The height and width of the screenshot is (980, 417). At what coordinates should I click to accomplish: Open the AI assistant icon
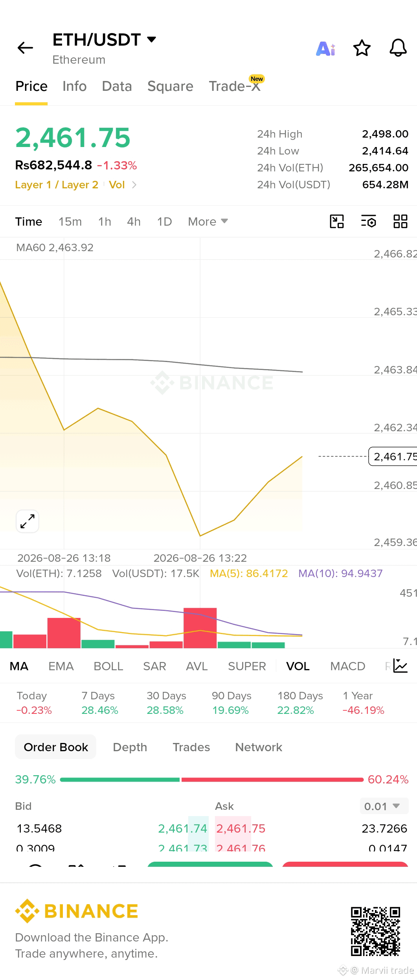click(325, 48)
